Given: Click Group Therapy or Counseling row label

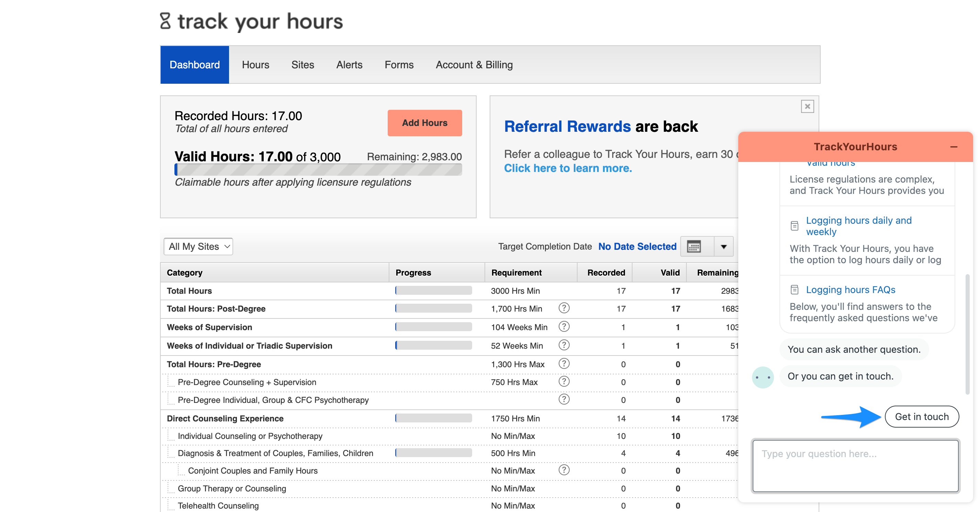Looking at the screenshot, I should [x=232, y=488].
